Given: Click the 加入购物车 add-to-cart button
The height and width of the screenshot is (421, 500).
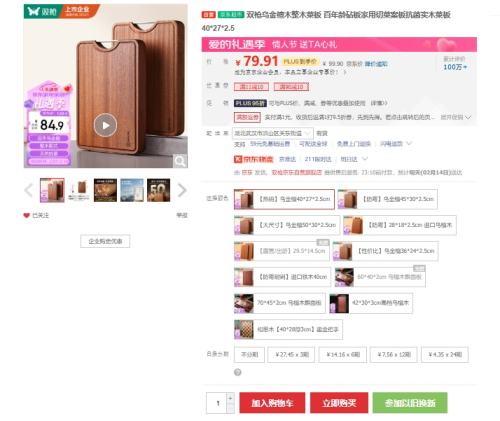Looking at the screenshot, I should point(272,403).
